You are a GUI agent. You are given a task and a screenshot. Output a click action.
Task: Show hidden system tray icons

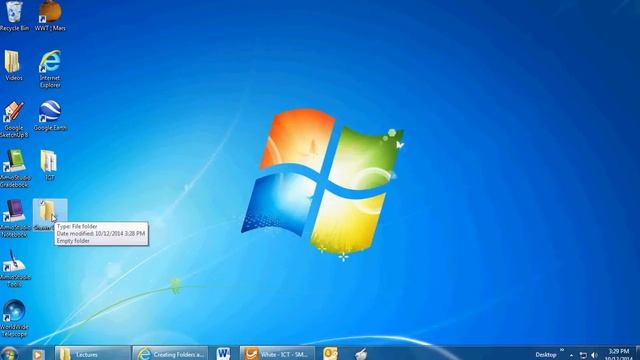[571, 356]
